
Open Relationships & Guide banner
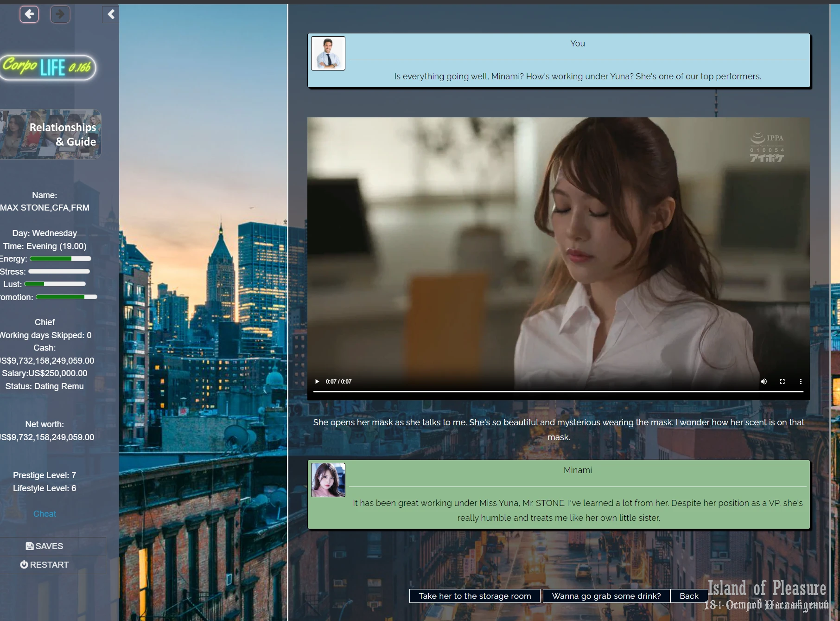click(50, 134)
